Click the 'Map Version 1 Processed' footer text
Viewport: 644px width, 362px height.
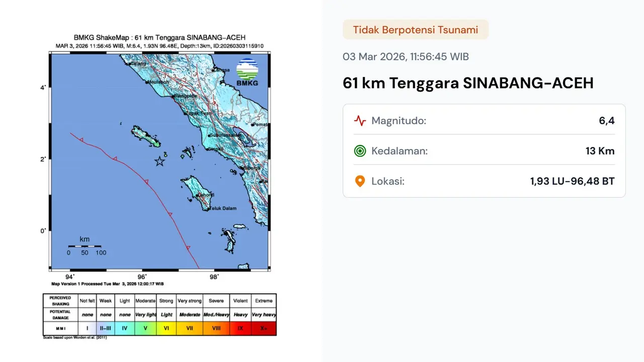coord(107,284)
